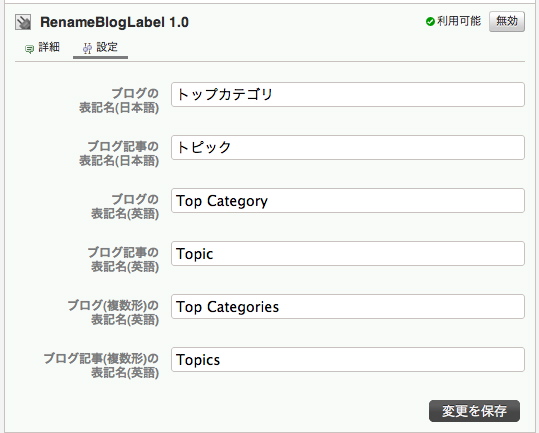Click the 設定 sliders icon
Image resolution: width=539 pixels, height=433 pixels.
(87, 48)
